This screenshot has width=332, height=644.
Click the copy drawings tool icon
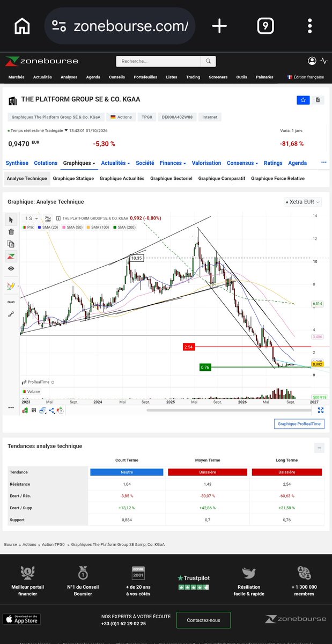click(x=11, y=244)
